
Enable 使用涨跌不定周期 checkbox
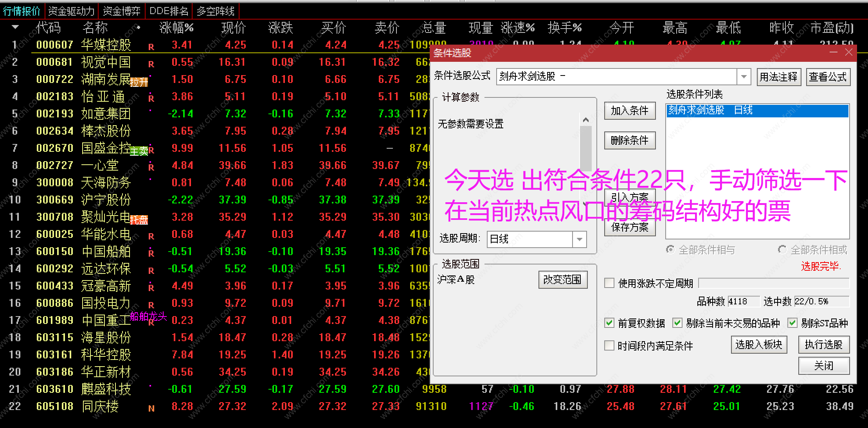click(609, 283)
